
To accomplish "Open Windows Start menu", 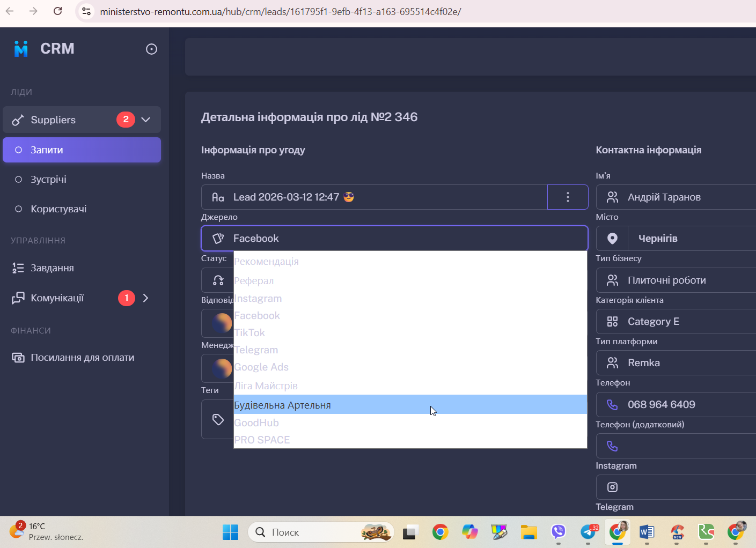I will pos(230,532).
